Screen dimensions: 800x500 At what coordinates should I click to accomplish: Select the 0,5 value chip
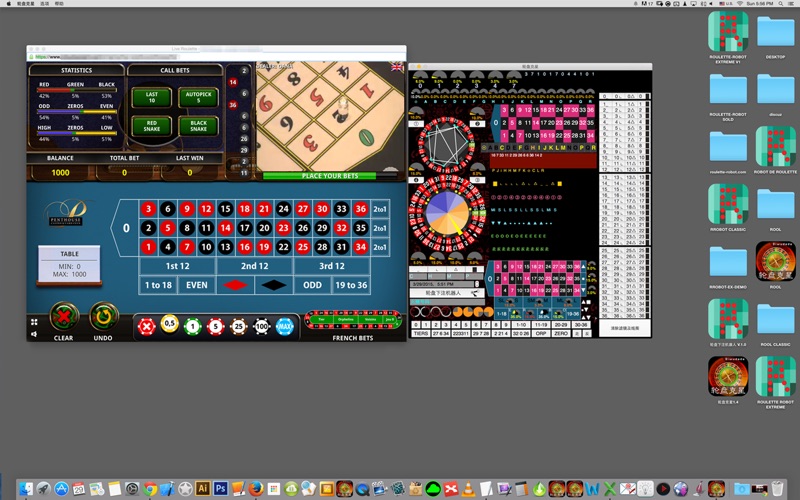[169, 326]
